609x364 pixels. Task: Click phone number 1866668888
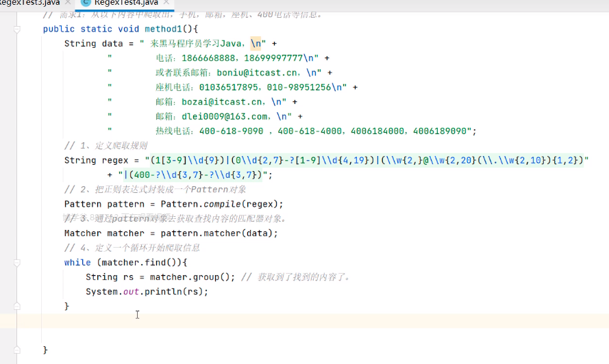pos(208,58)
